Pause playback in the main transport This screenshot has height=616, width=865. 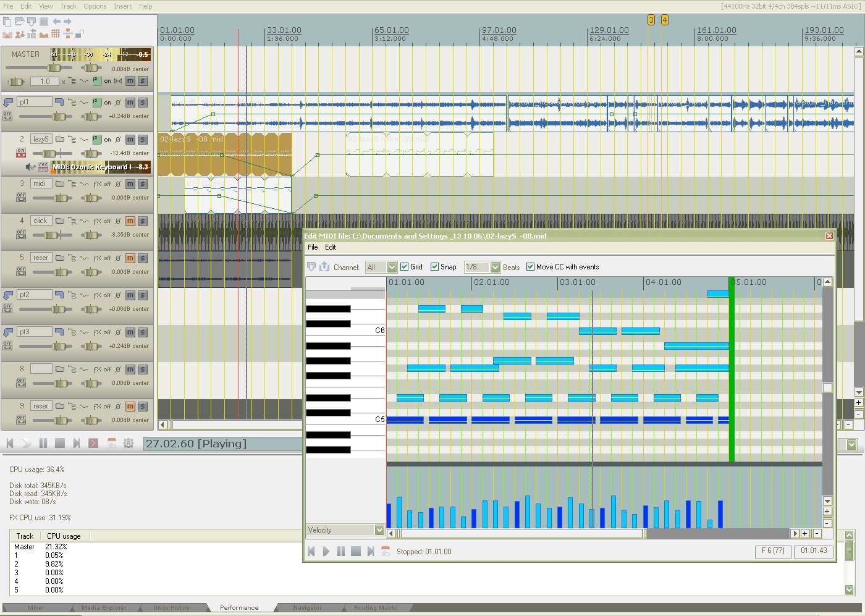[x=43, y=443]
